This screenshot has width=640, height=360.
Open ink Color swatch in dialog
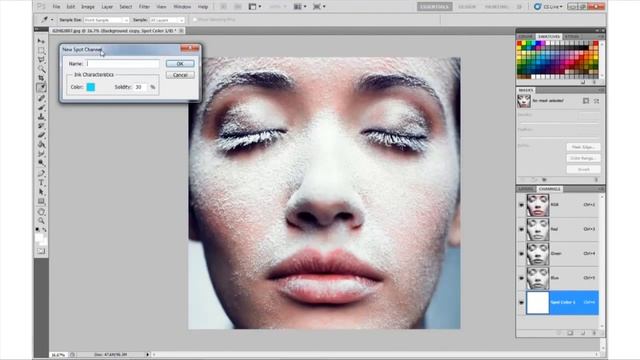[91, 87]
